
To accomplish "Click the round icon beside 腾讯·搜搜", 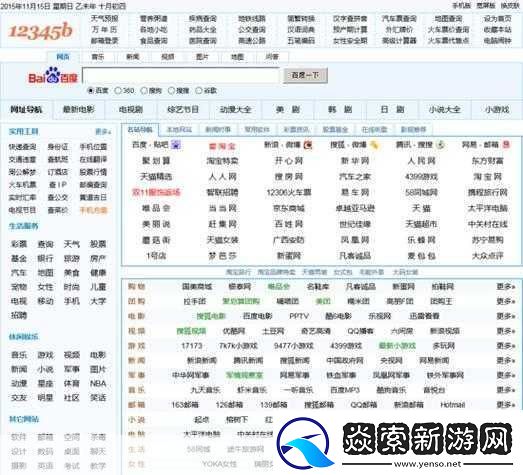I will click(x=441, y=145).
